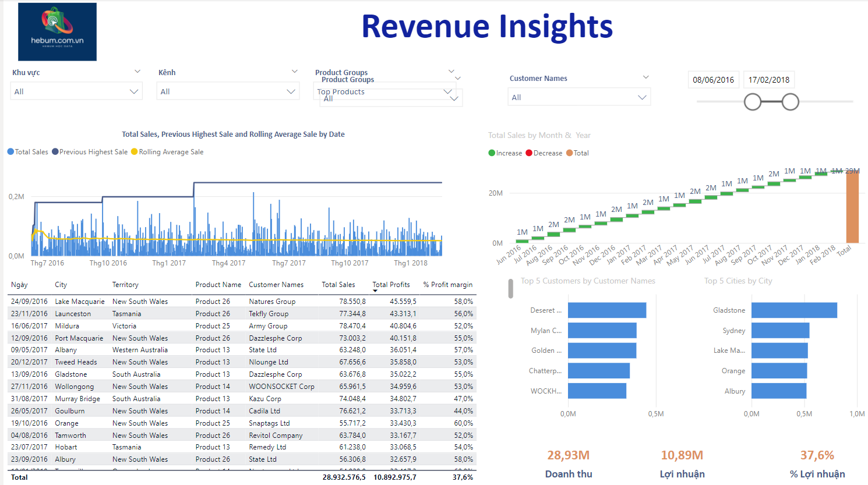This screenshot has height=485, width=868.
Task: Click the start date field 08/06/2016
Action: 713,80
